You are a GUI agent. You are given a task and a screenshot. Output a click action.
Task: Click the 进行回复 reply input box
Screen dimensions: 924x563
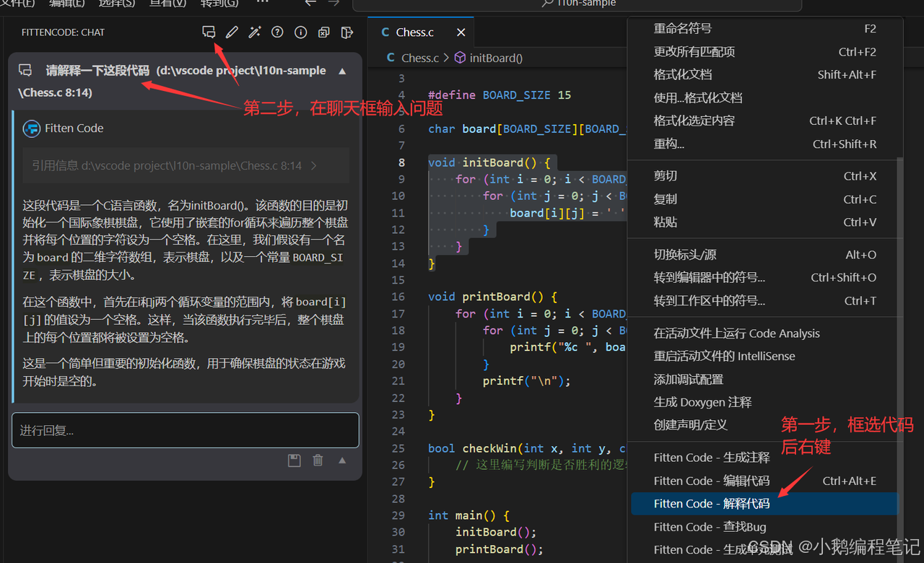pos(186,430)
